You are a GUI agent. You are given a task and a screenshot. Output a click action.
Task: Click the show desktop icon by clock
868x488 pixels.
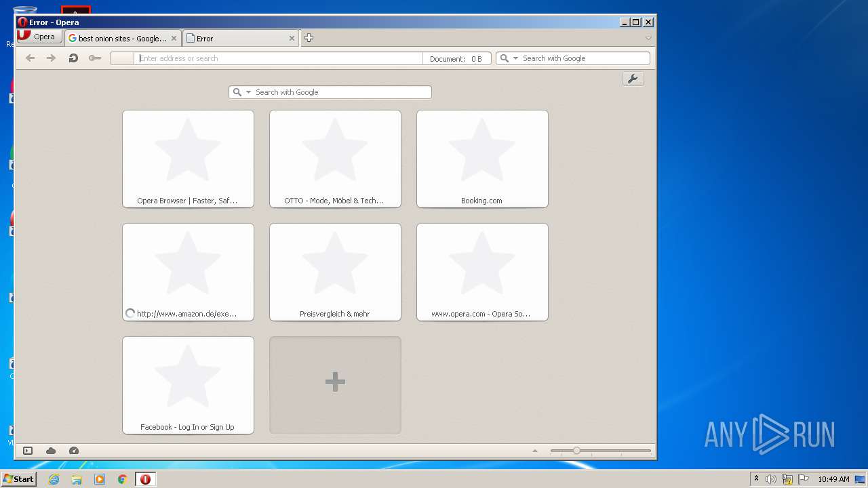(860, 479)
